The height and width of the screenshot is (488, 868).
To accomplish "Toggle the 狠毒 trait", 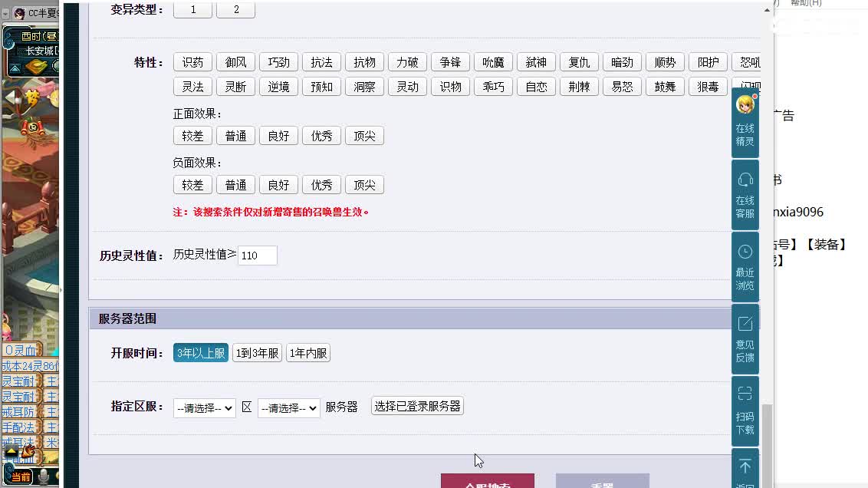I will point(708,87).
